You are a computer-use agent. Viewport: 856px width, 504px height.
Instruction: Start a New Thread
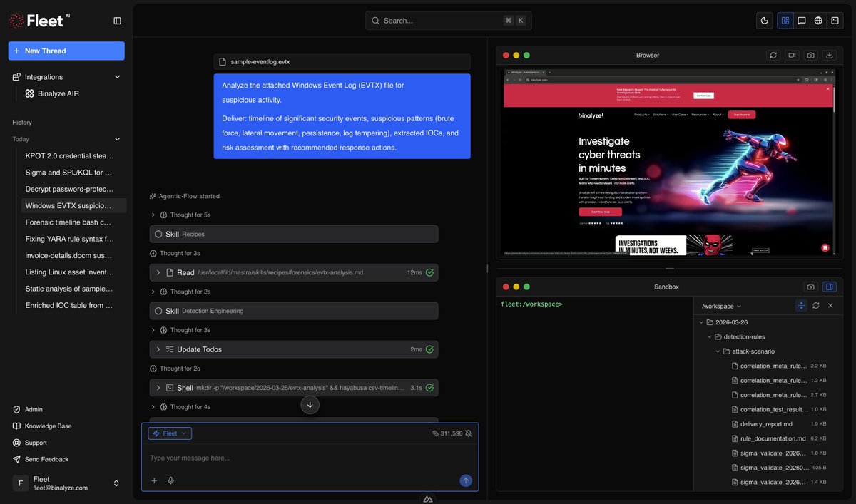click(x=66, y=51)
